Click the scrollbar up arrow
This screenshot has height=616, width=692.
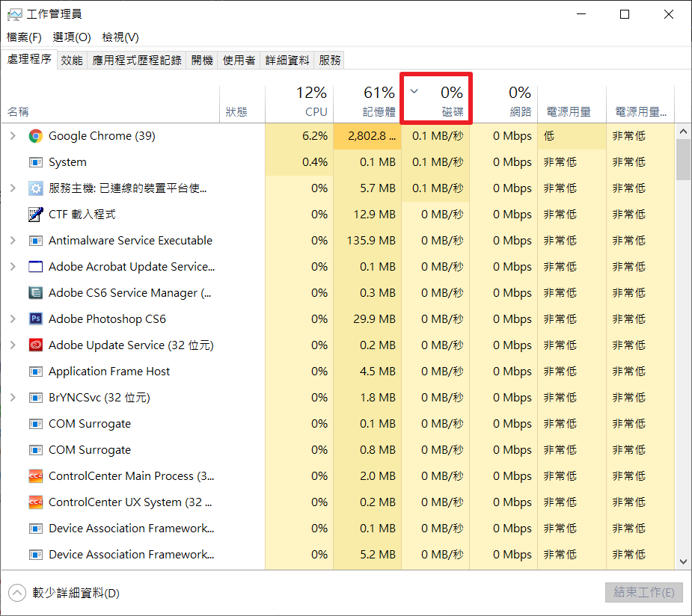coord(683,132)
